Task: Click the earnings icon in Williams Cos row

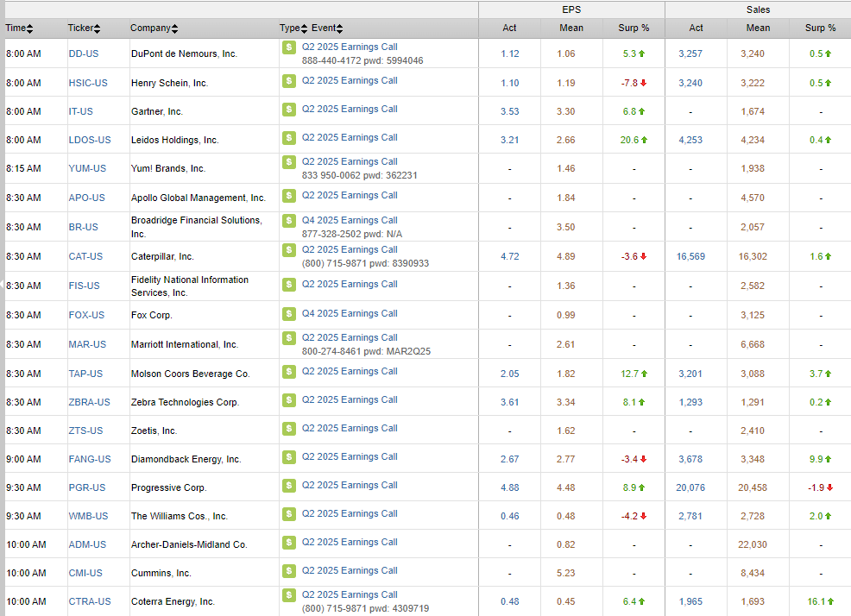Action: [289, 514]
